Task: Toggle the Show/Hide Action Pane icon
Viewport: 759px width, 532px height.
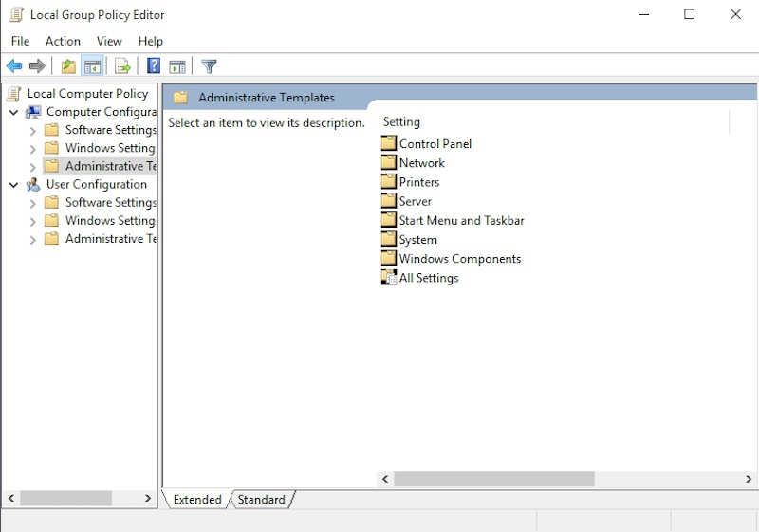Action: coord(177,66)
